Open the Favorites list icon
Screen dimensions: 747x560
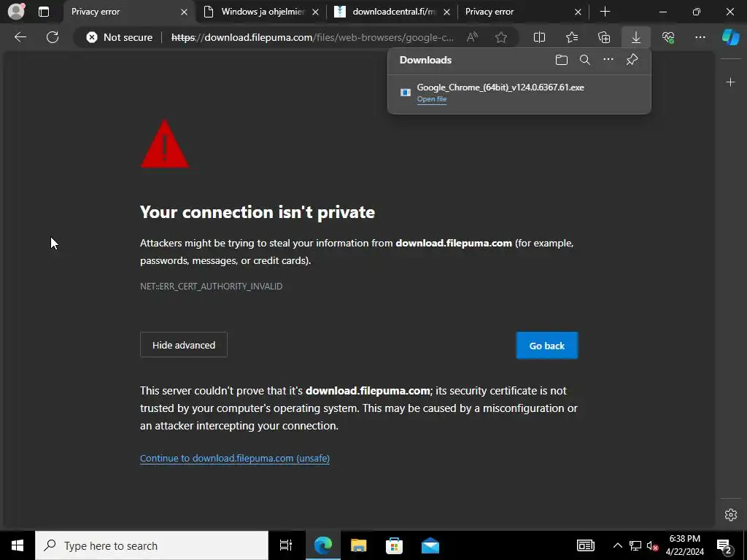click(572, 37)
